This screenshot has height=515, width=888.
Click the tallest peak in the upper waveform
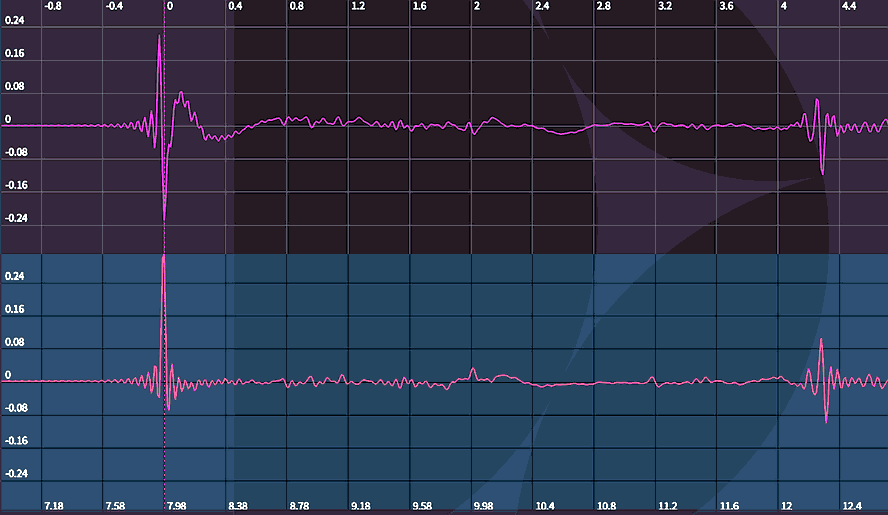coord(160,37)
